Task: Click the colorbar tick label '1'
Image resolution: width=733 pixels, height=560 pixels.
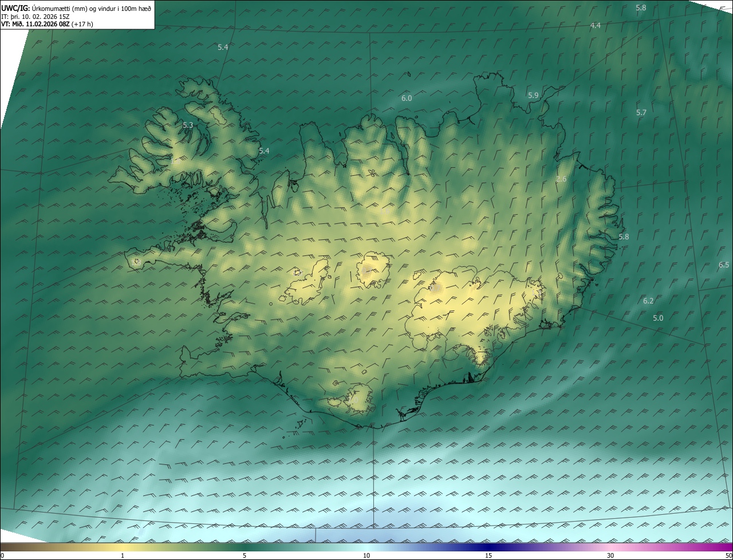Action: pos(123,555)
